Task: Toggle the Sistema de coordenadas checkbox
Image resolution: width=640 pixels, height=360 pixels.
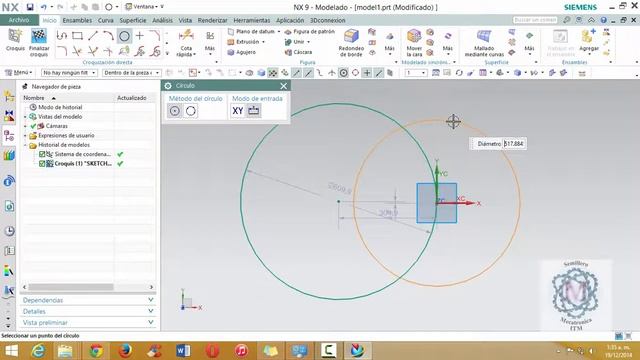Action: pos(42,154)
